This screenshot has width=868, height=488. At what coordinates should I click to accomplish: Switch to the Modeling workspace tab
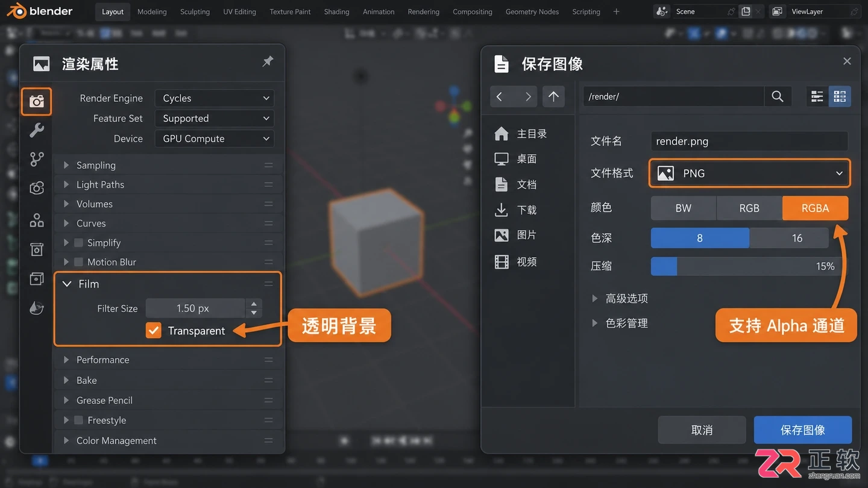(x=152, y=11)
